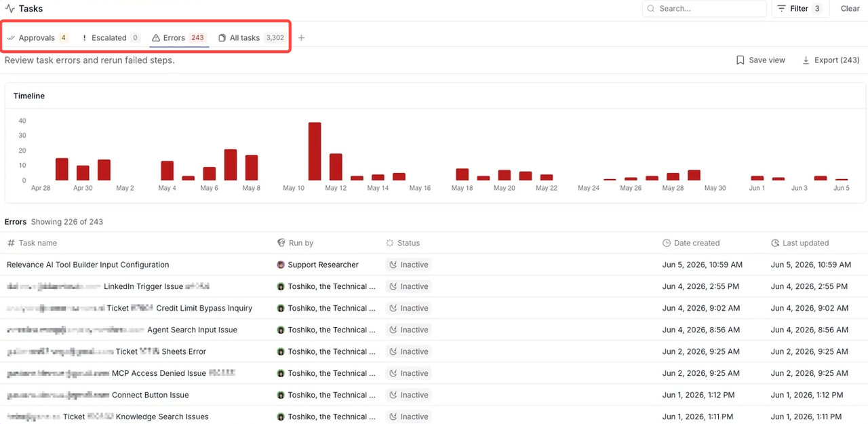868x424 pixels.
Task: Sort by Last updated column
Action: pos(800,243)
